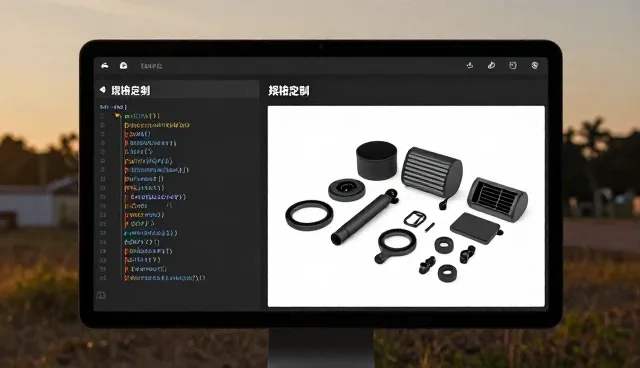
Task: Click the car-shaped icon in the top bar
Action: 105,66
